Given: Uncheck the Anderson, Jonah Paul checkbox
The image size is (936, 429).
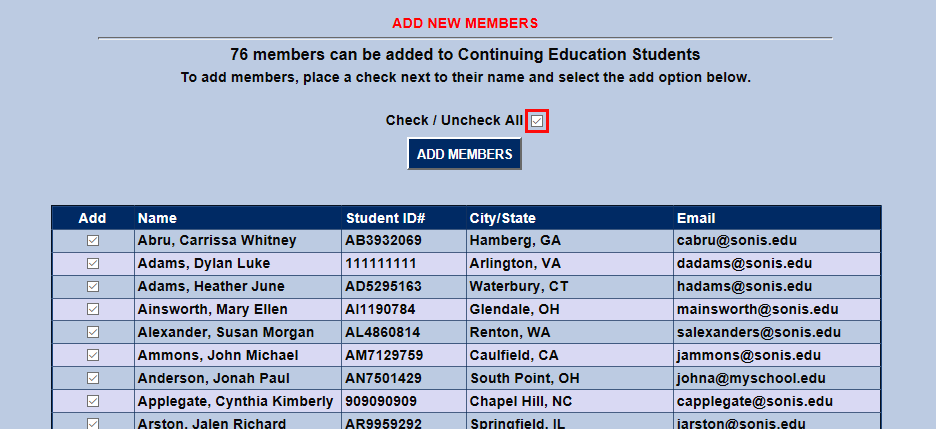Looking at the screenshot, I should click(93, 379).
